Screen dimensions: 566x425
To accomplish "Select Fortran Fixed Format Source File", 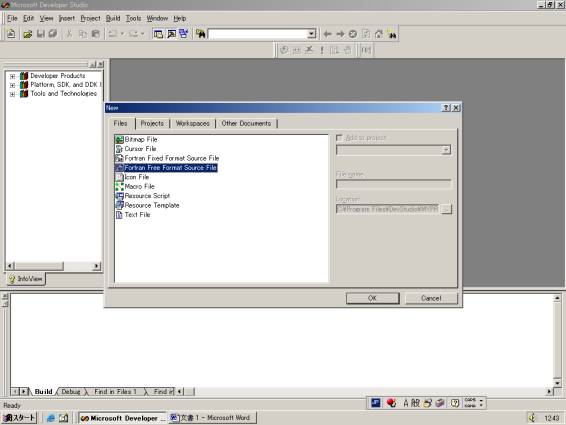I will point(171,158).
